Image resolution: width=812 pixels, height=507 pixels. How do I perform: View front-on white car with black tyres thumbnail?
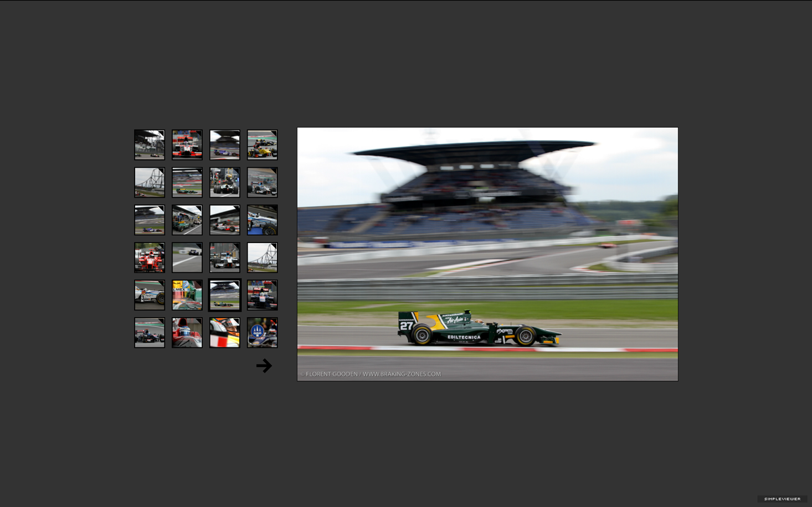pyautogui.click(x=225, y=258)
